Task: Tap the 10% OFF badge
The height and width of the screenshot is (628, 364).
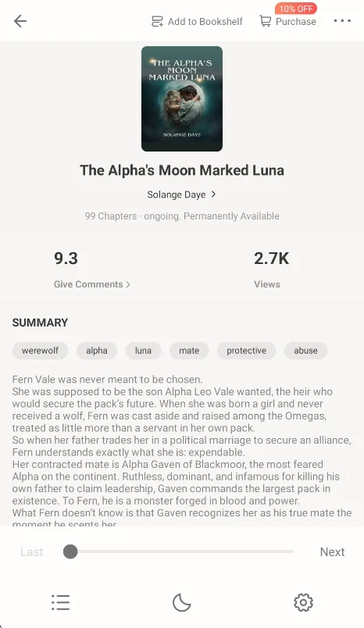Action: pyautogui.click(x=296, y=9)
